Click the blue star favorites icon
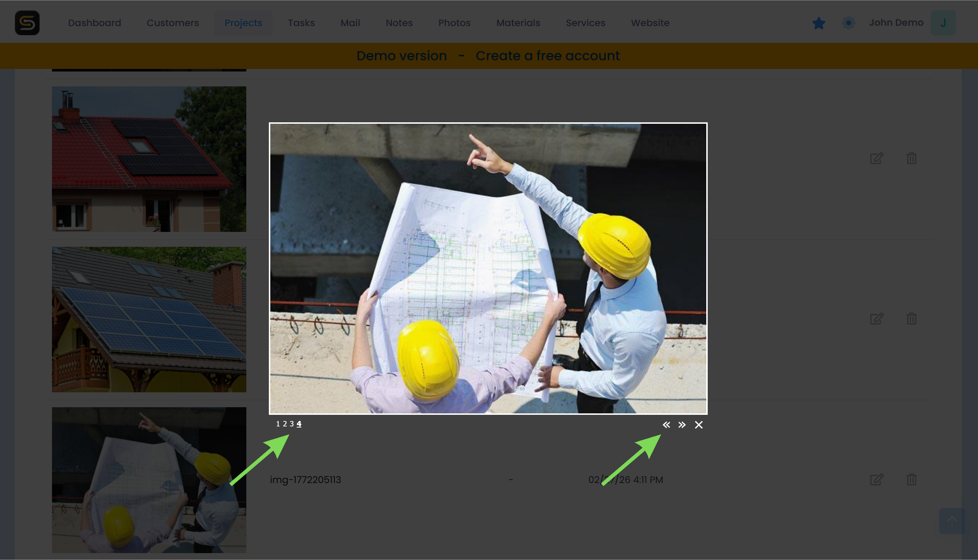This screenshot has height=560, width=978. tap(819, 23)
